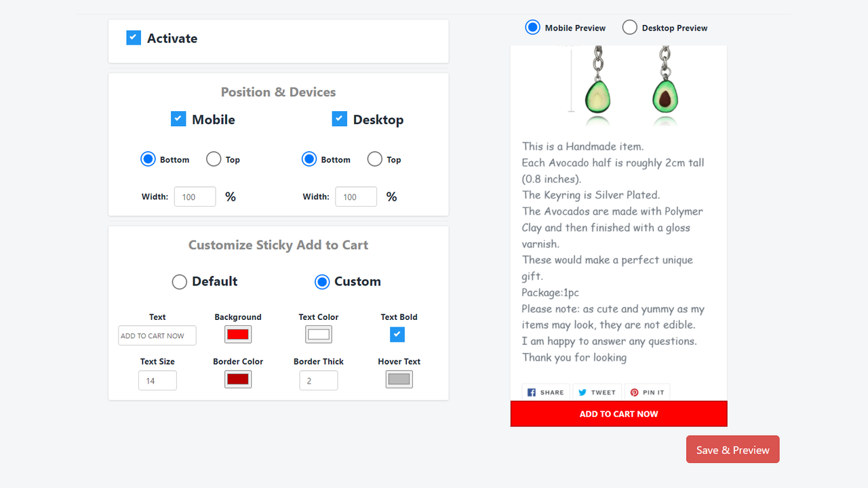The width and height of the screenshot is (868, 488).
Task: Choose the Default style radio option
Action: [x=180, y=282]
